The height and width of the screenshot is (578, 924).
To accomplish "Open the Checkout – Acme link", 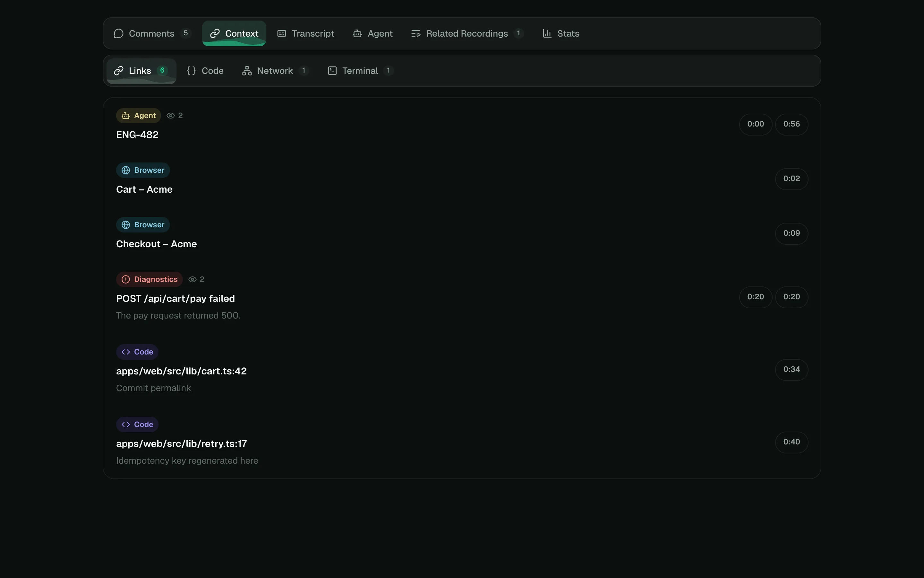I will [x=157, y=244].
